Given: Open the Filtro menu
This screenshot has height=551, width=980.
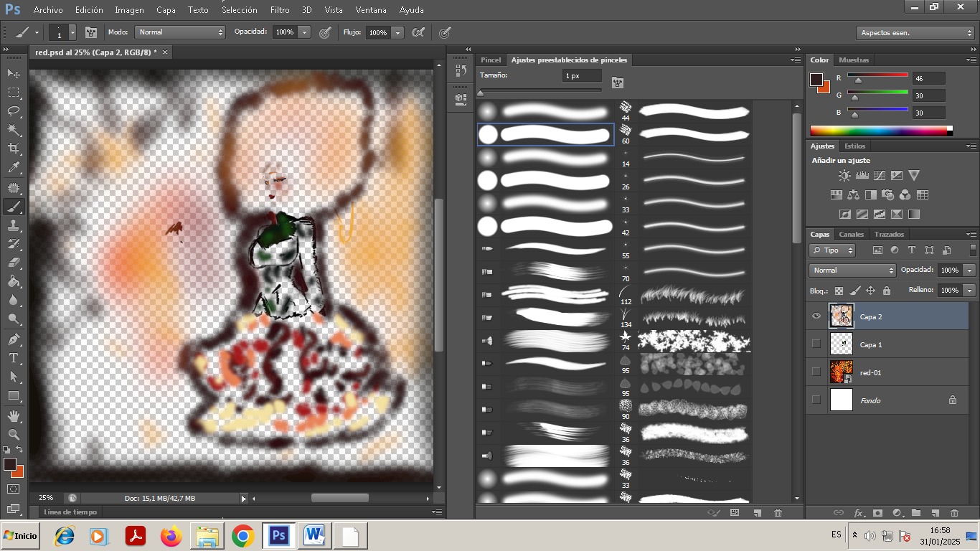Looking at the screenshot, I should point(280,10).
